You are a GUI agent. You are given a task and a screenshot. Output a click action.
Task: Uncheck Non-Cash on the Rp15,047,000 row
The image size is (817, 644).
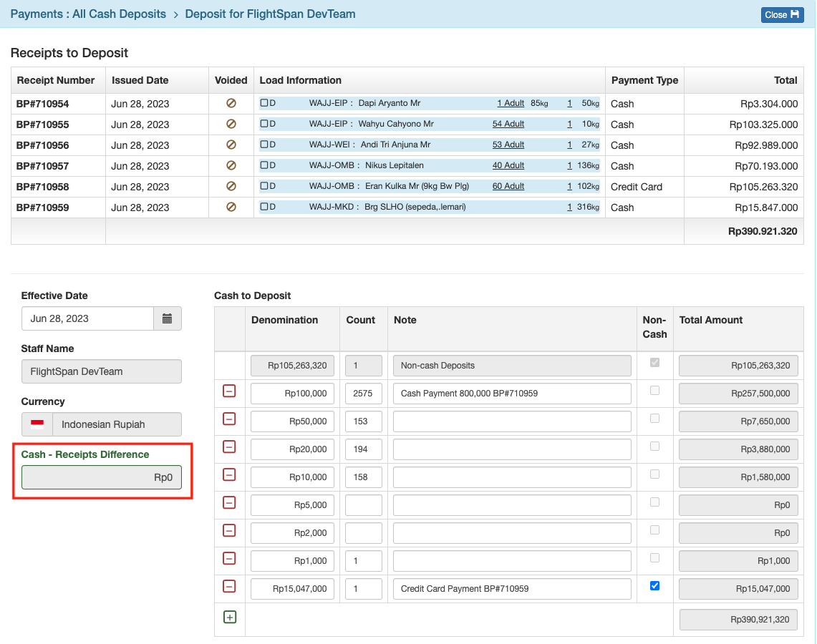[654, 585]
